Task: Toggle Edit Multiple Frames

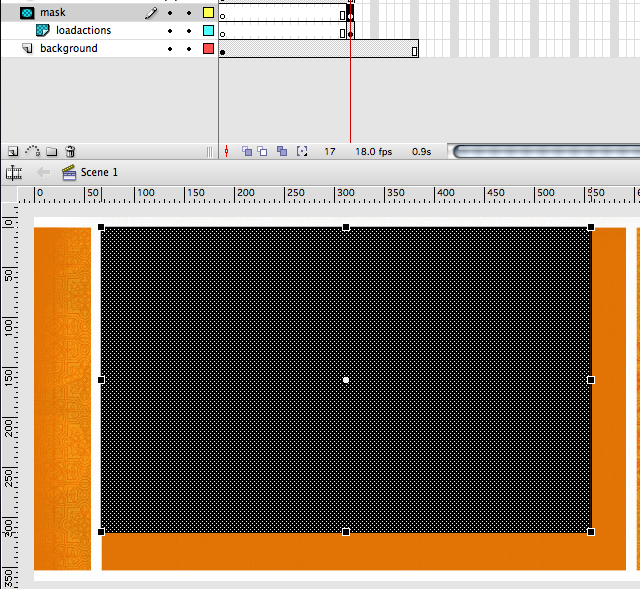Action: (282, 151)
